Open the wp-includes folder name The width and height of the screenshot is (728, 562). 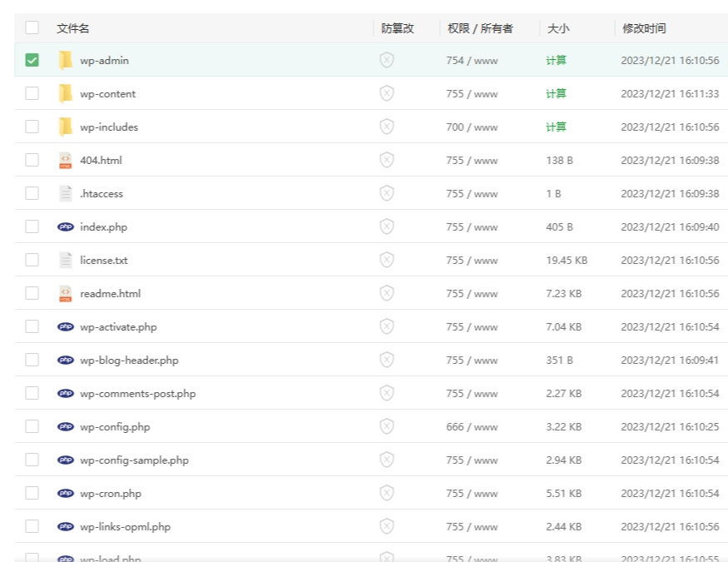click(x=109, y=127)
